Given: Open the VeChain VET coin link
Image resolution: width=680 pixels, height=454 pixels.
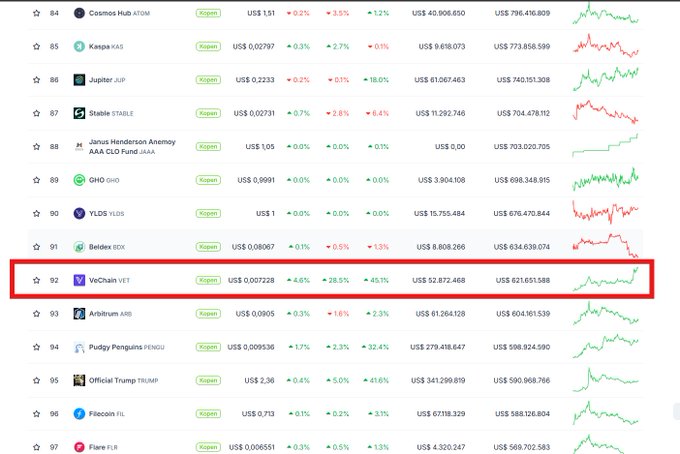Looking at the screenshot, I should coord(109,280).
